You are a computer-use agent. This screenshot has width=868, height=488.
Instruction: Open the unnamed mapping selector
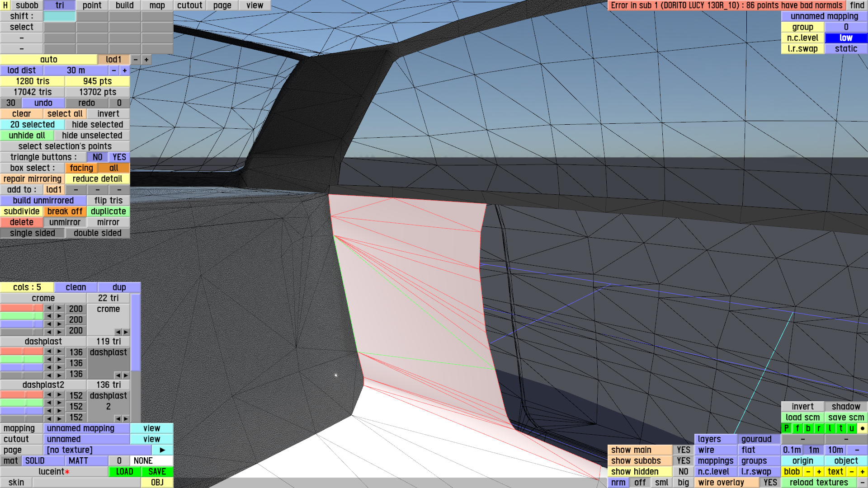(x=86, y=428)
